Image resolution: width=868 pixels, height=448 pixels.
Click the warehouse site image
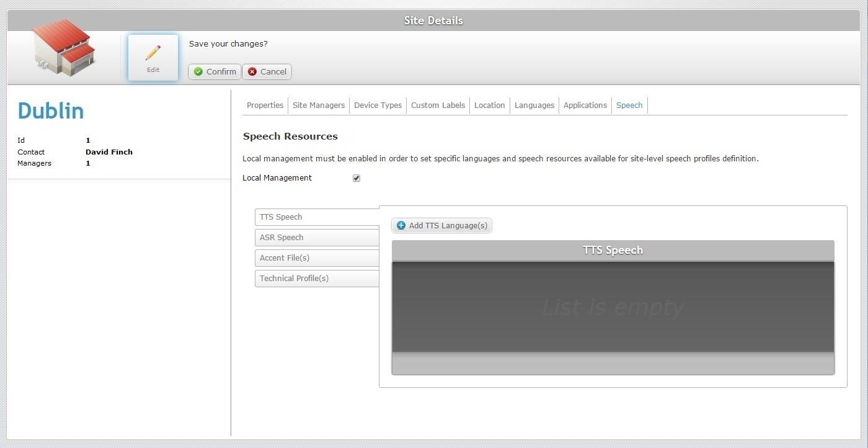click(63, 48)
